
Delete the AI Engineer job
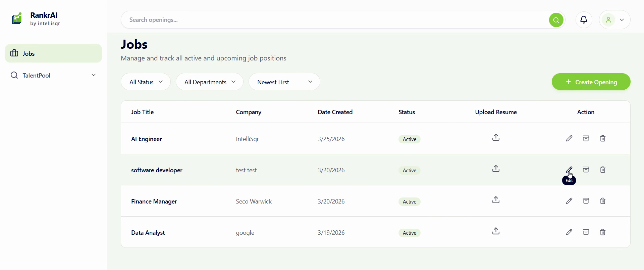point(602,138)
